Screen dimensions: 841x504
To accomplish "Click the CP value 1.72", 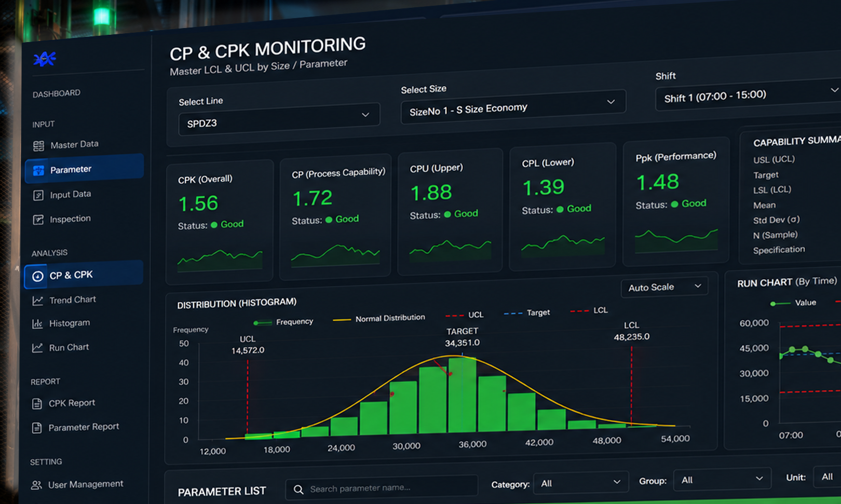I will pyautogui.click(x=313, y=198).
